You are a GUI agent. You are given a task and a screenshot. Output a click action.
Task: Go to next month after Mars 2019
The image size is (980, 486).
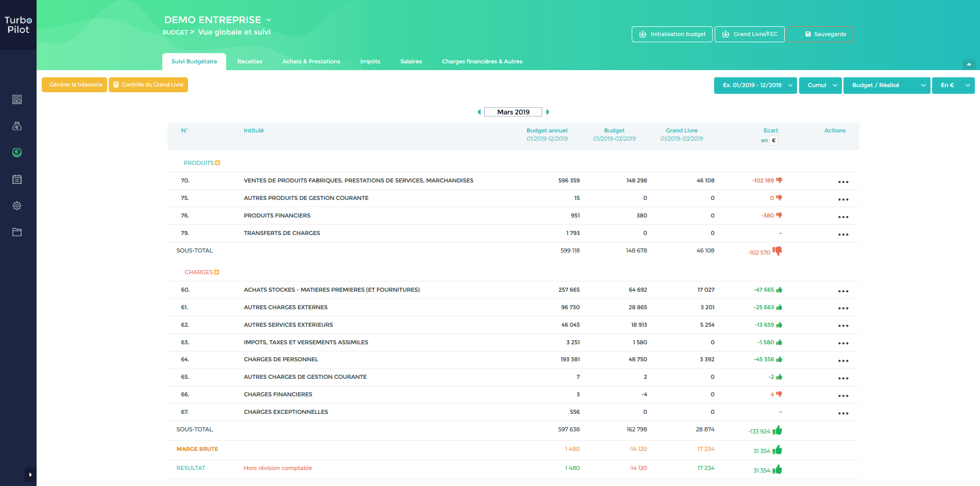(x=548, y=112)
